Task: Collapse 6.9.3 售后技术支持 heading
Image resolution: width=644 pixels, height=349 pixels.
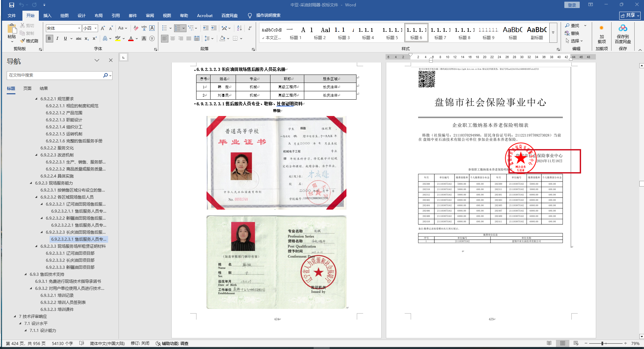Action: pyautogui.click(x=25, y=274)
